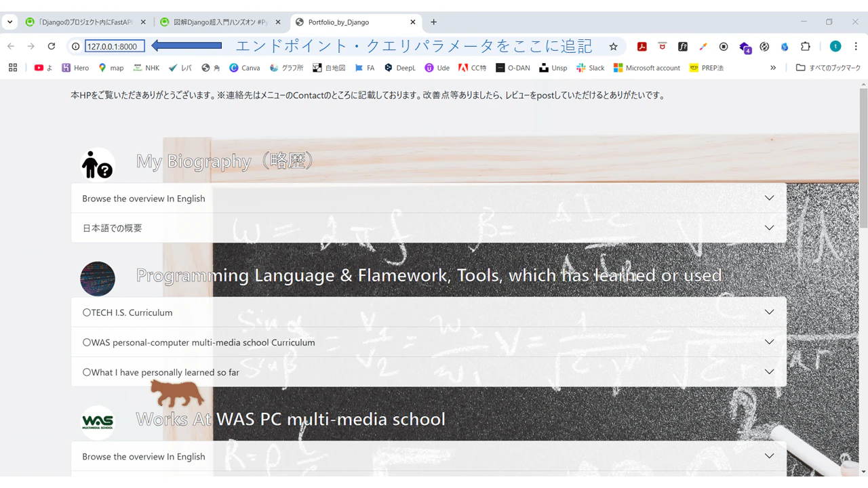Open the Slack bookmark
Image resolution: width=868 pixels, height=488 pixels.
coord(591,68)
